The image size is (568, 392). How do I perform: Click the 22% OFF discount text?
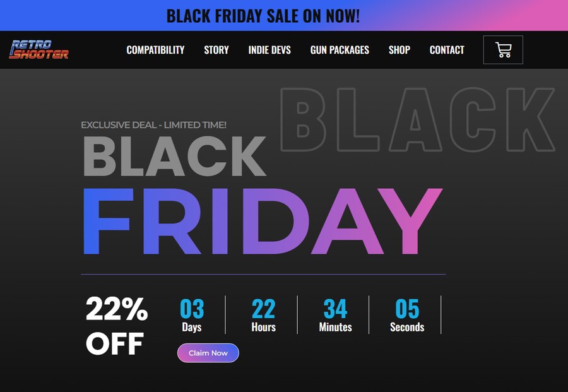pos(117,326)
